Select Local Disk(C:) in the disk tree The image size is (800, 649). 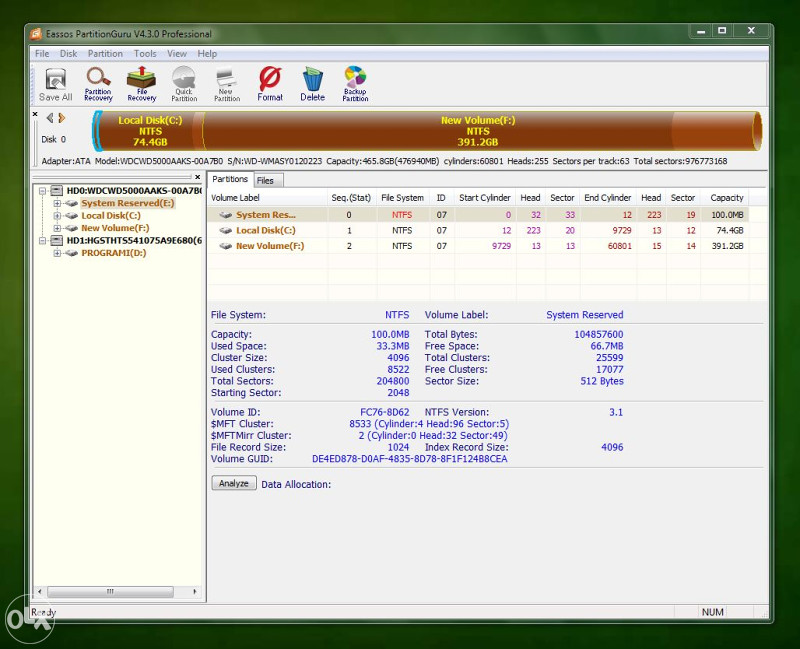[x=111, y=215]
